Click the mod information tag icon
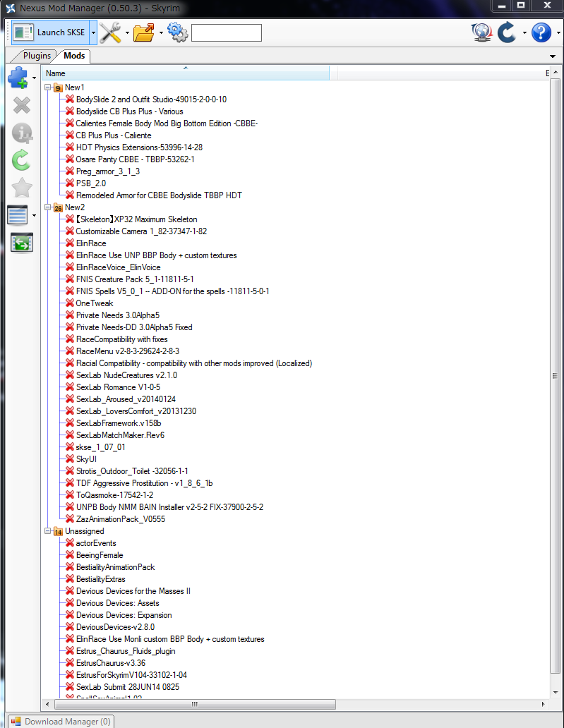This screenshot has height=728, width=564. coord(21,133)
